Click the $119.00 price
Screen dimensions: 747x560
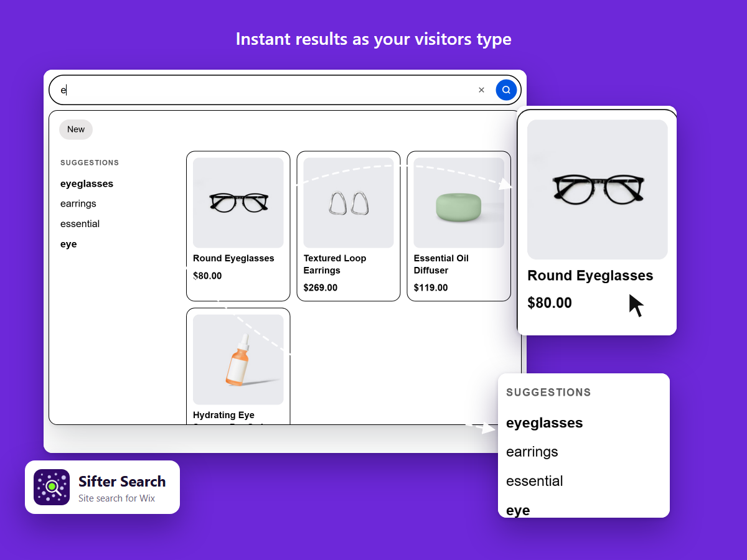431,287
